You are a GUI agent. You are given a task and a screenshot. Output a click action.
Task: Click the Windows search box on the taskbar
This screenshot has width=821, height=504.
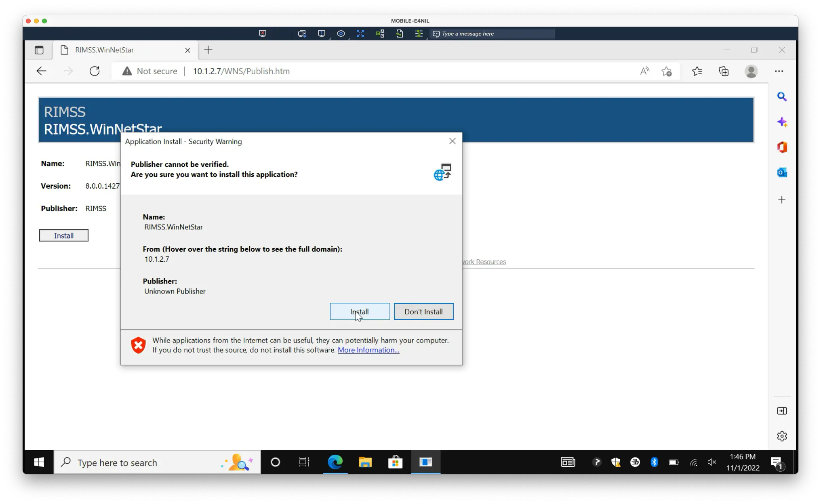tap(158, 462)
